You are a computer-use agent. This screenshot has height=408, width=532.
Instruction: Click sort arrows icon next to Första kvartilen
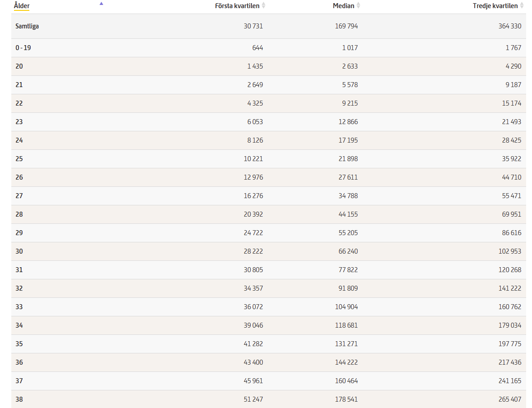(x=264, y=6)
